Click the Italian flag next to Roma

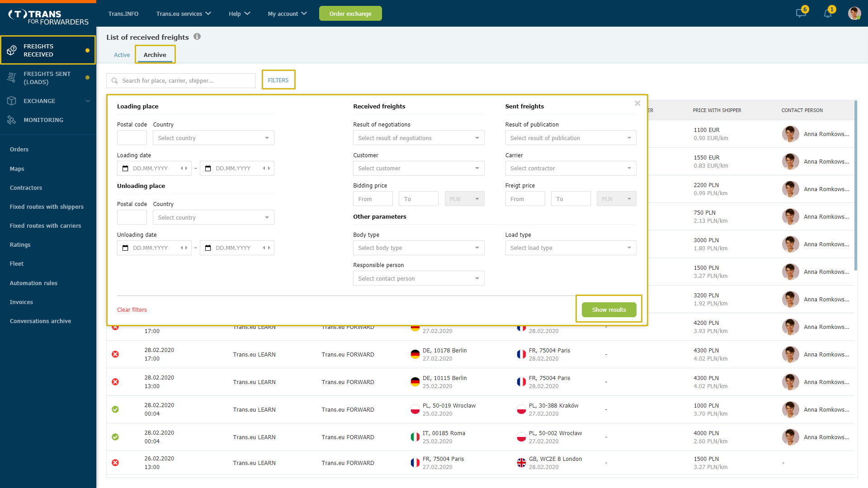(415, 437)
